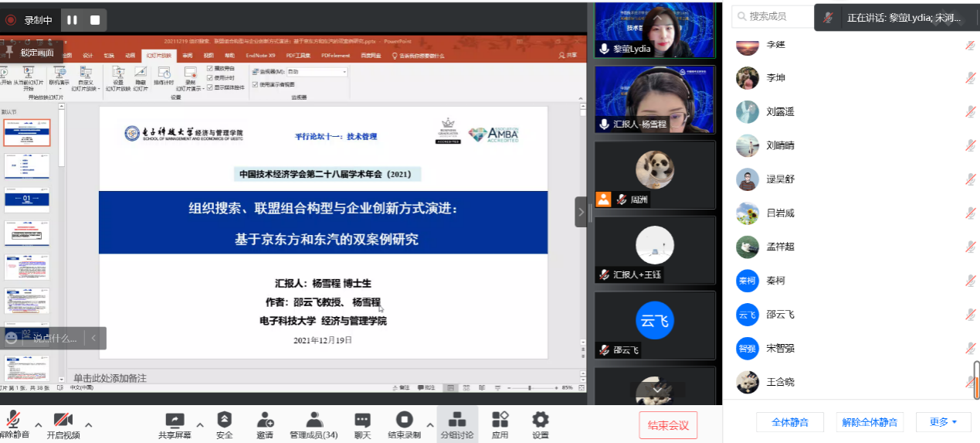
Task: Unmute microphone via 解除静音
Action: click(x=14, y=424)
